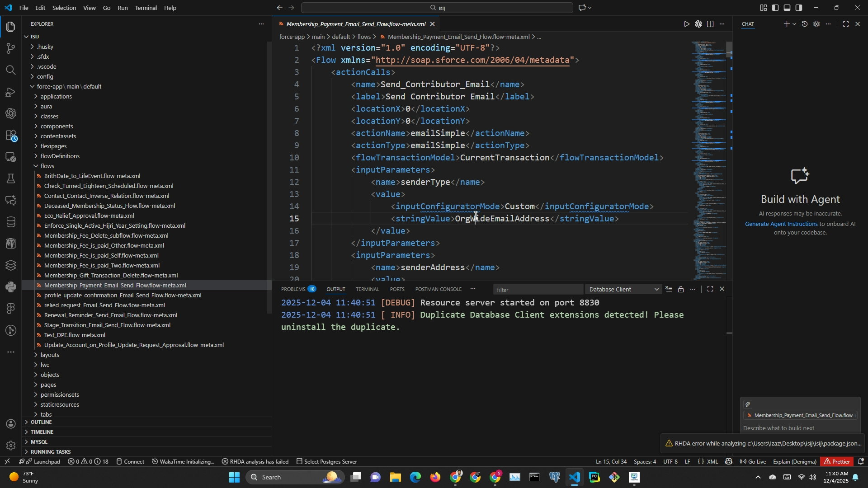The width and height of the screenshot is (868, 488).
Task: Open the Run and Debug view
Action: pos(11,92)
